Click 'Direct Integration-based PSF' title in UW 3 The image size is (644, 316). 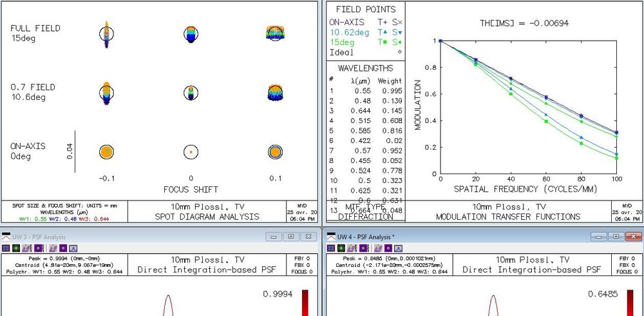coord(207,270)
